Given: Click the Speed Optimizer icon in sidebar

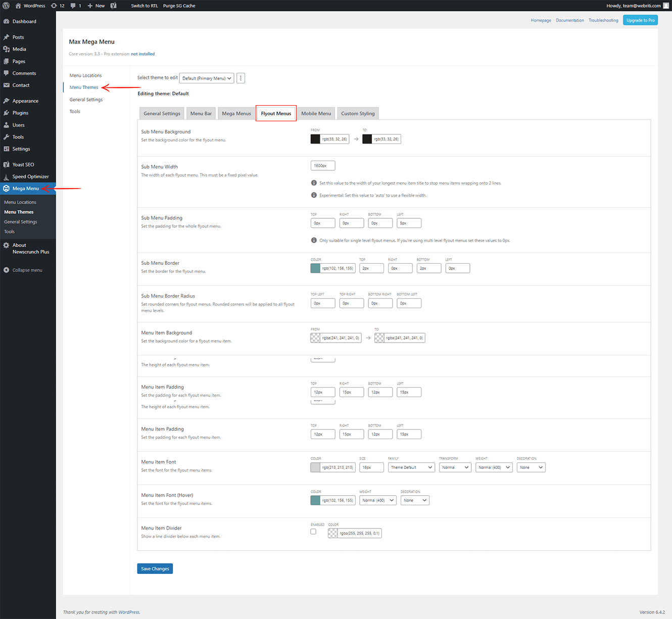Looking at the screenshot, I should click(x=7, y=176).
